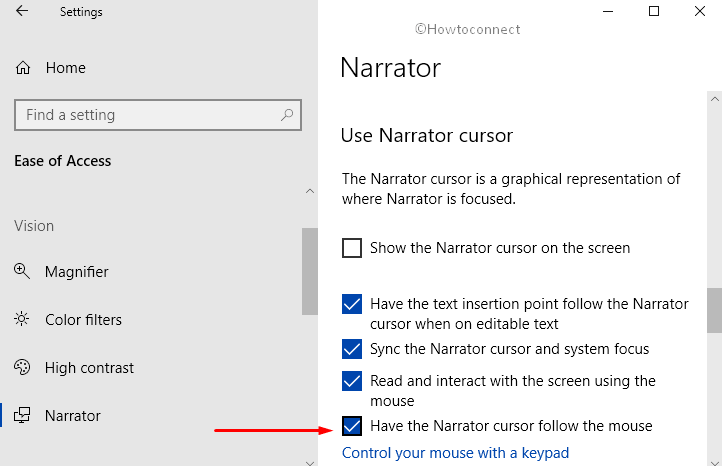Viewport: 722px width, 466px height.
Task: Open Home from the house icon
Action: [x=23, y=68]
